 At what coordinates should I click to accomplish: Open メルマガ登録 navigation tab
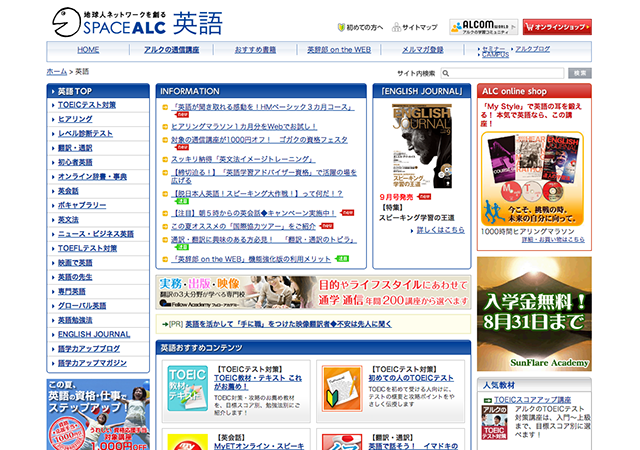422,50
